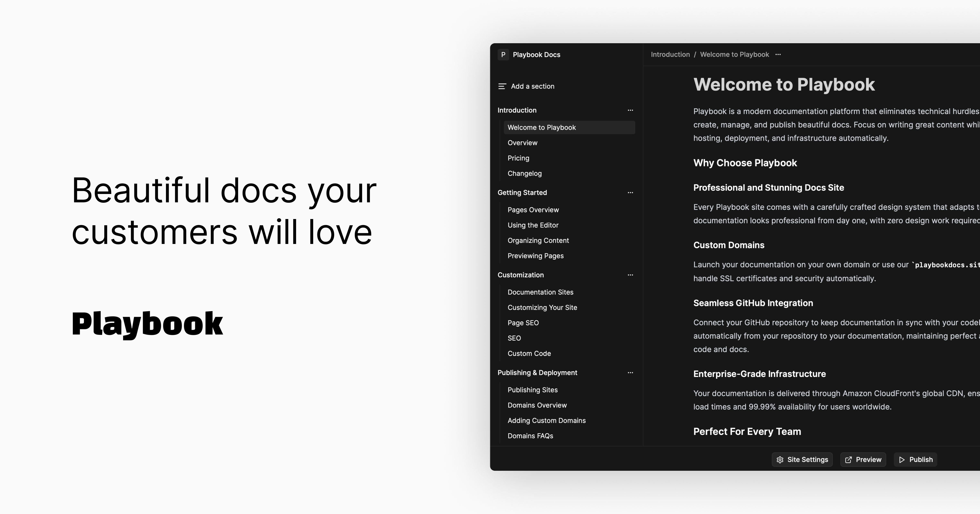Image resolution: width=980 pixels, height=514 pixels.
Task: Click the Preview external-link icon
Action: coord(848,460)
